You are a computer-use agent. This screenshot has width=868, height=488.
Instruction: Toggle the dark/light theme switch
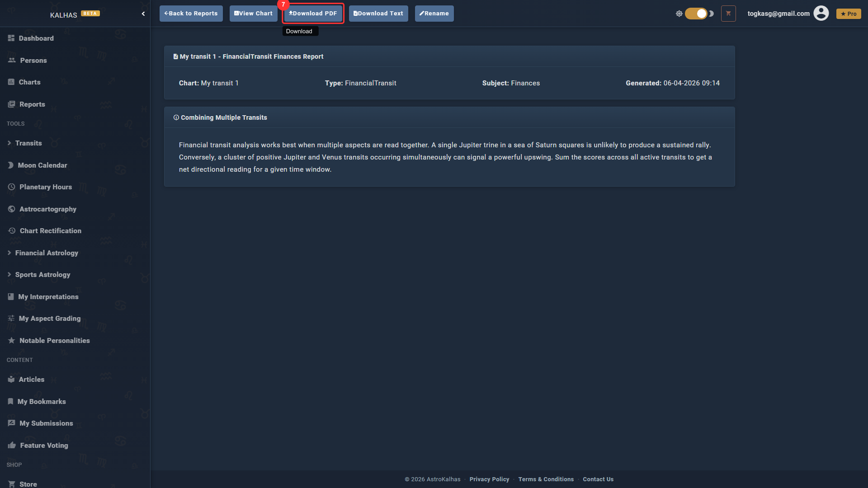696,14
